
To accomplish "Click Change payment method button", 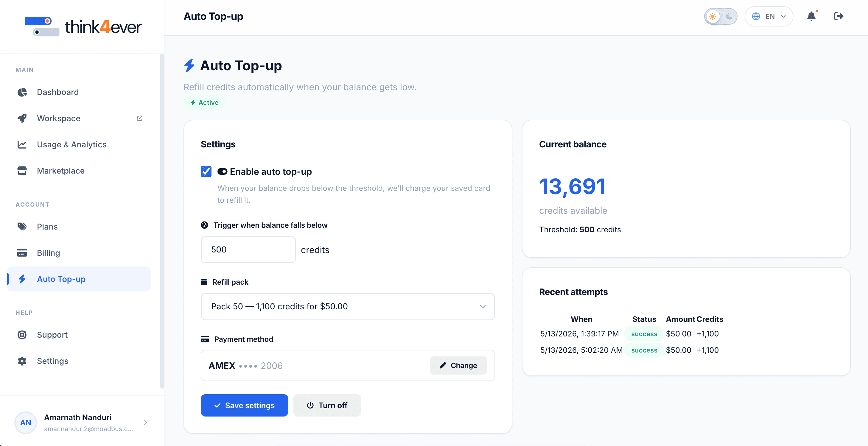I will click(459, 366).
